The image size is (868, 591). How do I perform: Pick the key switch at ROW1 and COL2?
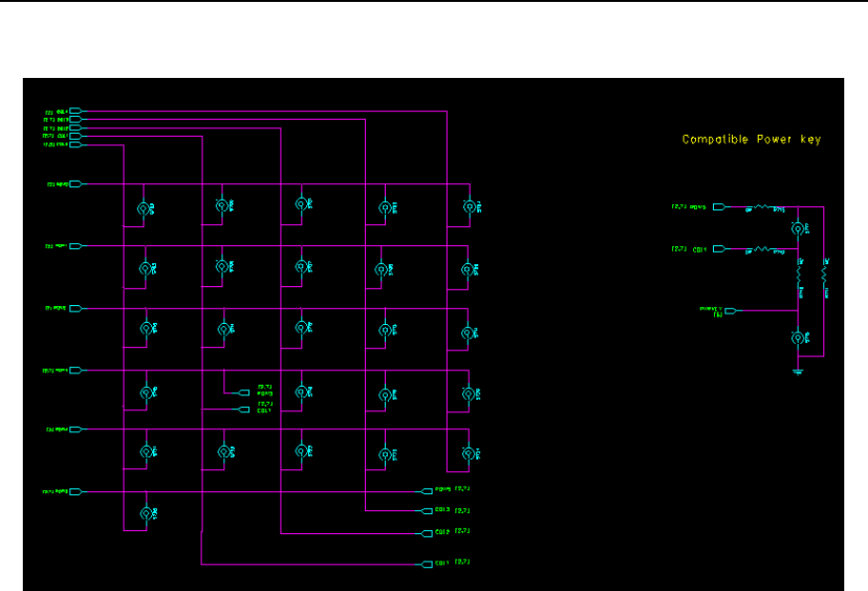301,267
